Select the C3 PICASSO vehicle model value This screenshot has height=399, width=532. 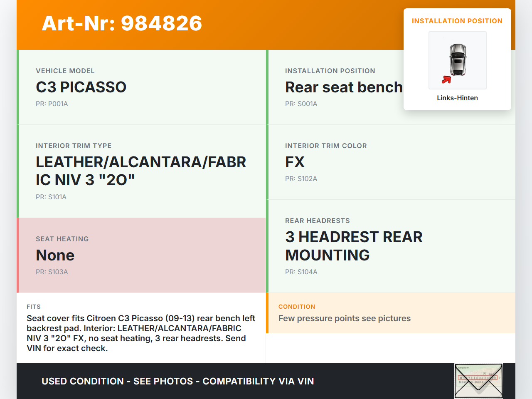tap(81, 87)
